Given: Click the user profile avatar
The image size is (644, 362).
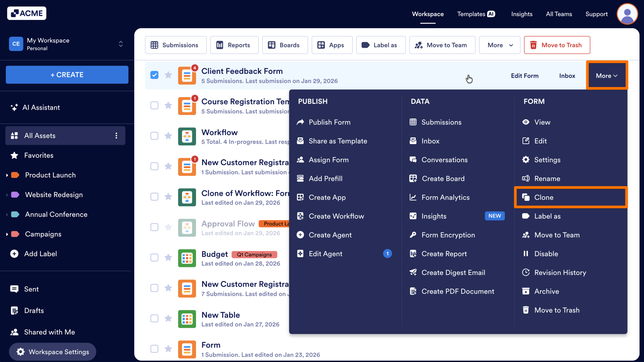Looking at the screenshot, I should 627,14.
